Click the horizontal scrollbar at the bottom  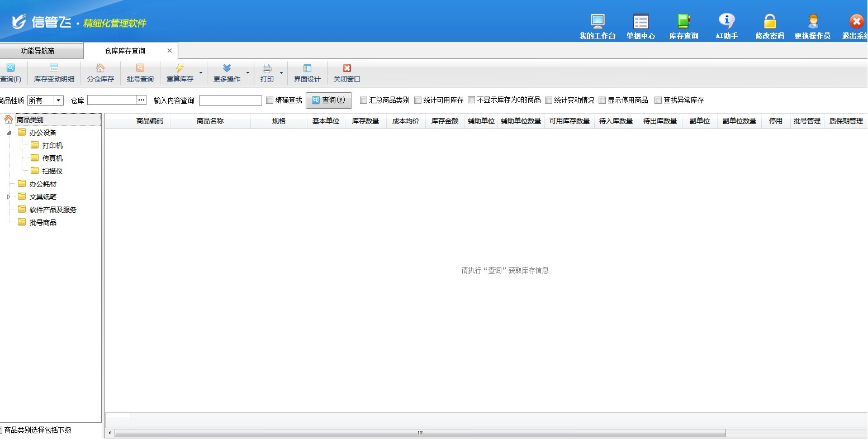419,433
